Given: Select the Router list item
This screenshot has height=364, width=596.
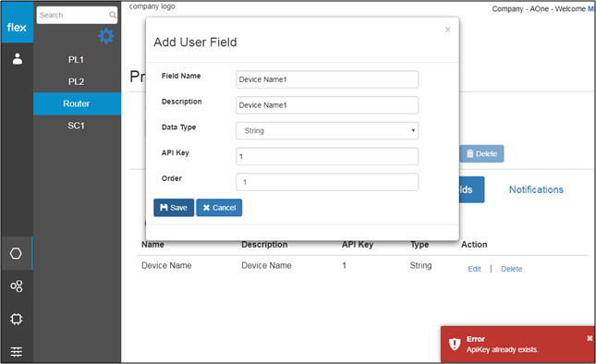Looking at the screenshot, I should (x=77, y=103).
